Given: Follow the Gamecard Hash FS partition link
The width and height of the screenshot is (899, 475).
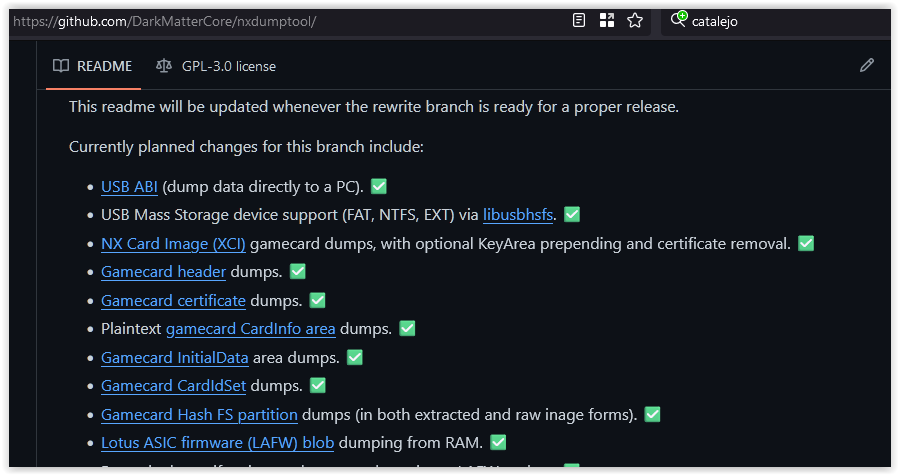Looking at the screenshot, I should point(200,415).
